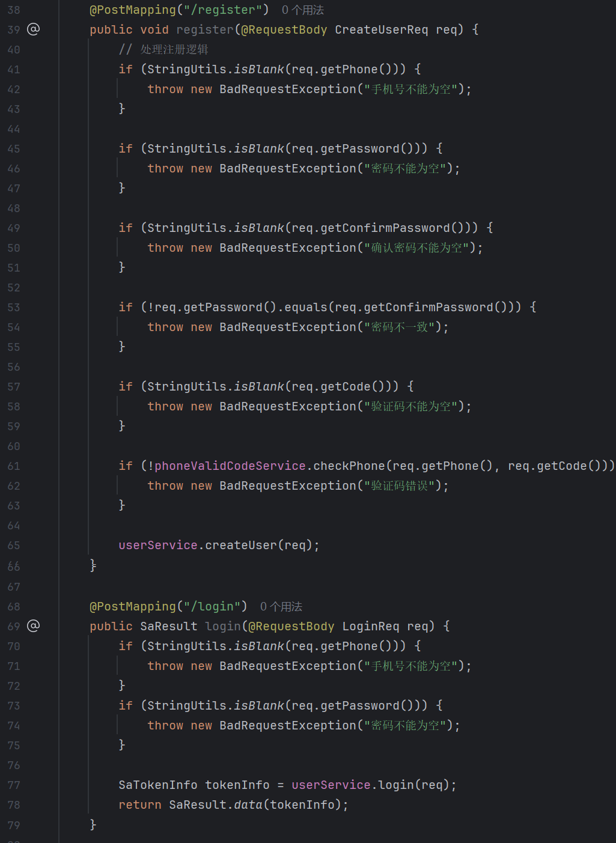
Task: Open the usages hint after @PostMapping("/register")
Action: (x=303, y=10)
